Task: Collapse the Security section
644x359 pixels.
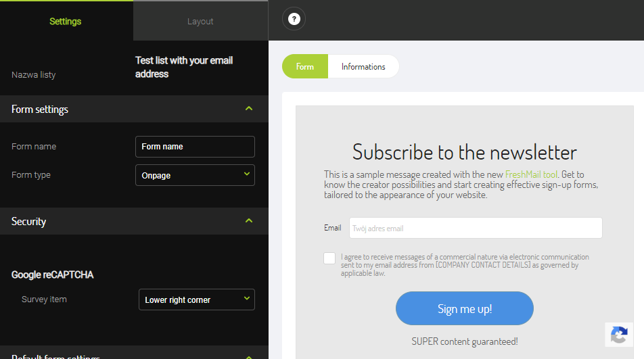Action: (x=249, y=221)
